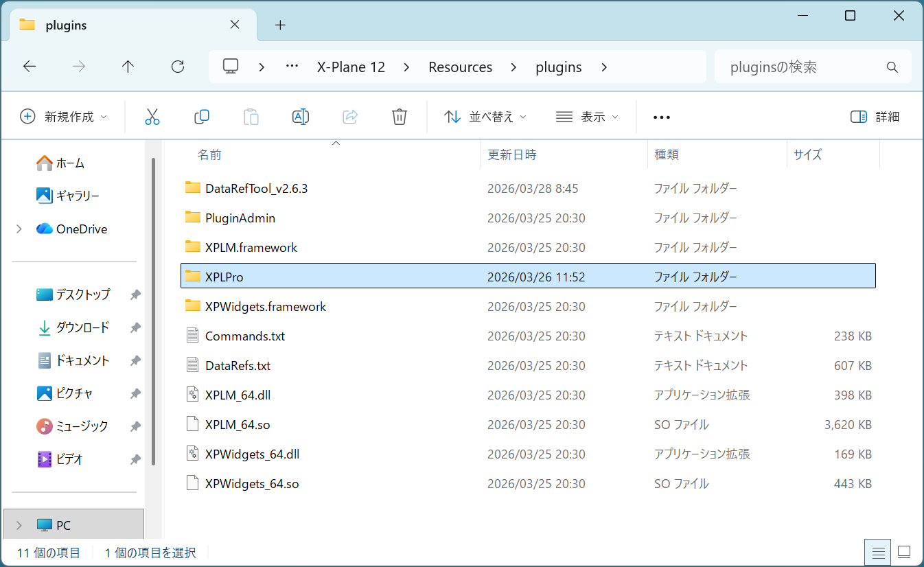Click the chevron after Resources in address bar
This screenshot has height=567, width=924.
tap(514, 67)
